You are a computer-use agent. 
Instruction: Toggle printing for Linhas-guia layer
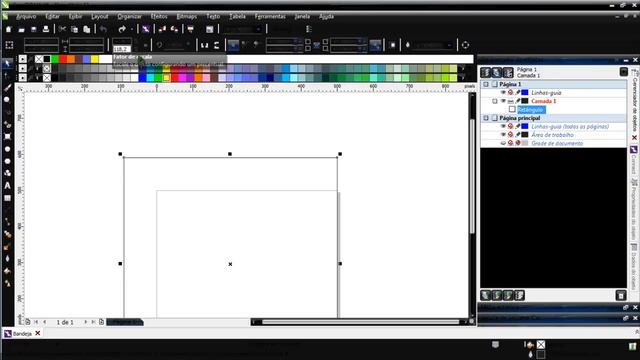510,93
